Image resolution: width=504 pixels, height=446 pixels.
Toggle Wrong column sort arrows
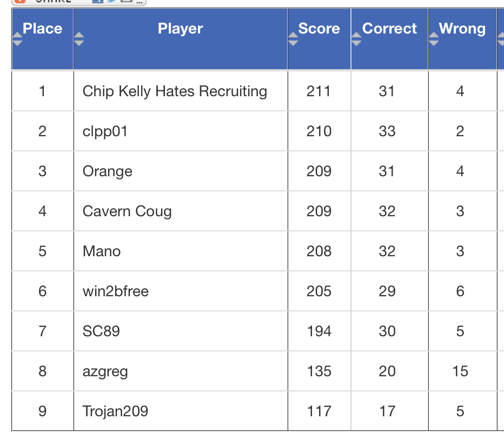[x=434, y=39]
